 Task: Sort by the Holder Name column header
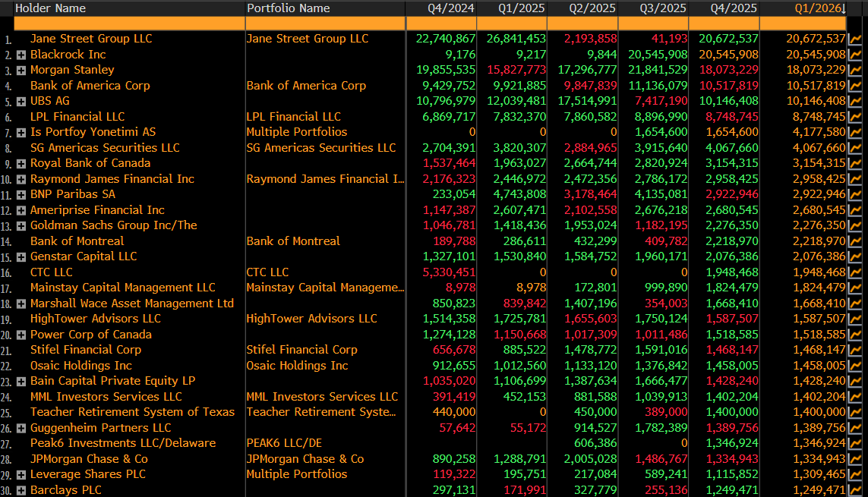[129, 8]
